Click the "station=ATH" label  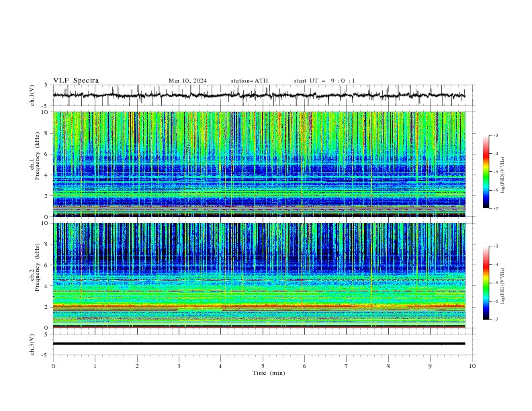[249, 81]
